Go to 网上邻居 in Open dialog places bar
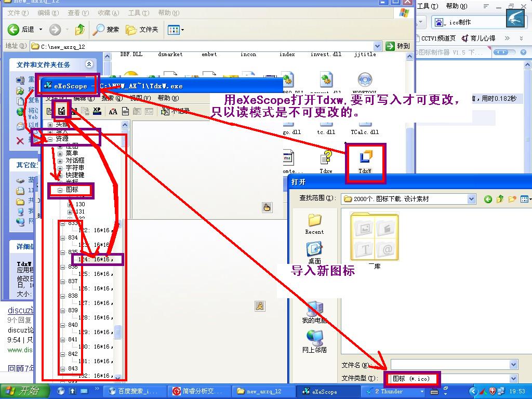Image resolution: width=532 pixels, height=399 pixels. [x=314, y=341]
